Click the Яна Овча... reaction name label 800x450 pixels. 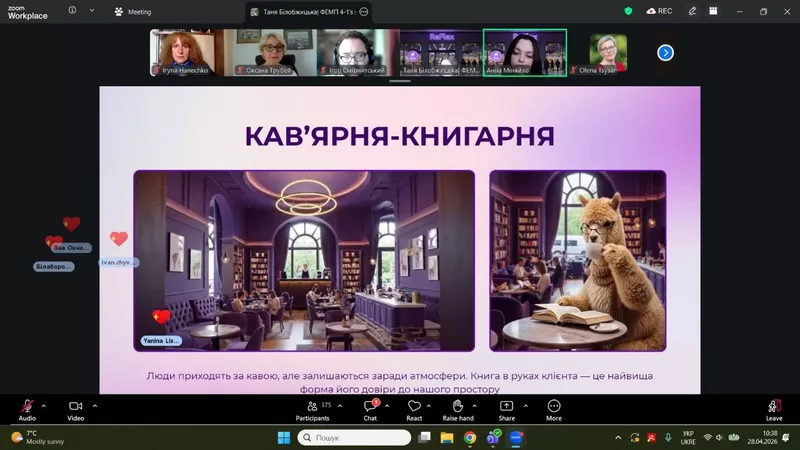pyautogui.click(x=71, y=248)
